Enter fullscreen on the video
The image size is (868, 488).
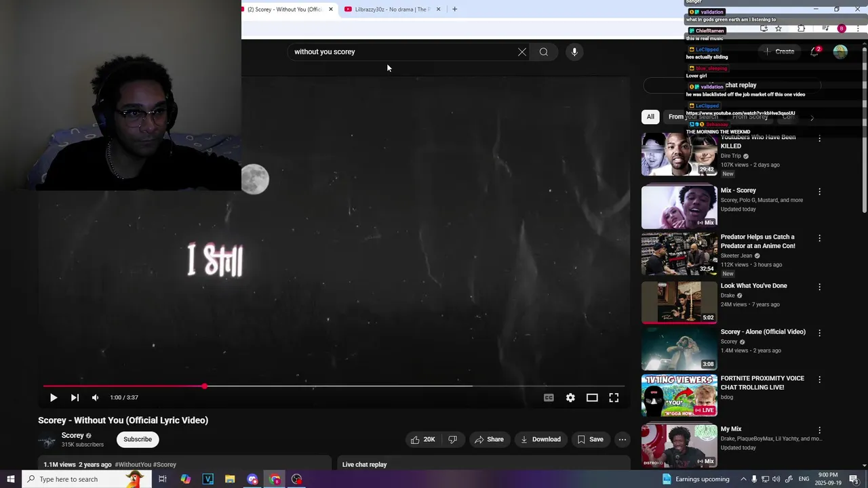(x=614, y=398)
